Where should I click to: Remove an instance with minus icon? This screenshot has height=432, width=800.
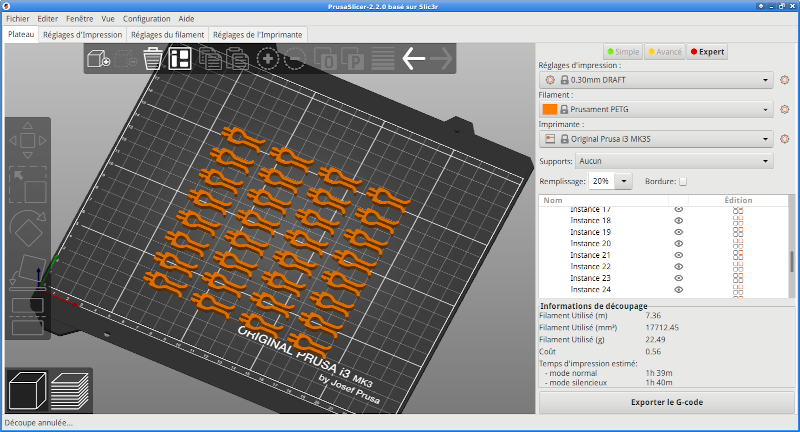294,59
